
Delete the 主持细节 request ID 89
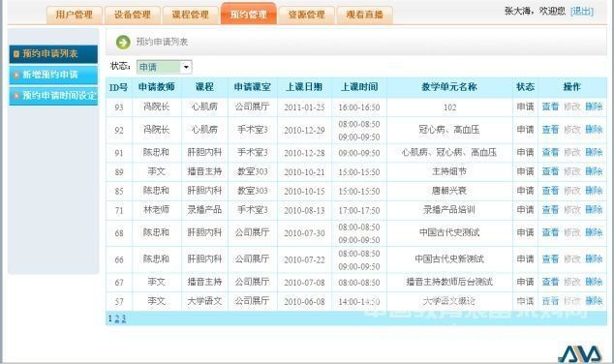point(594,171)
